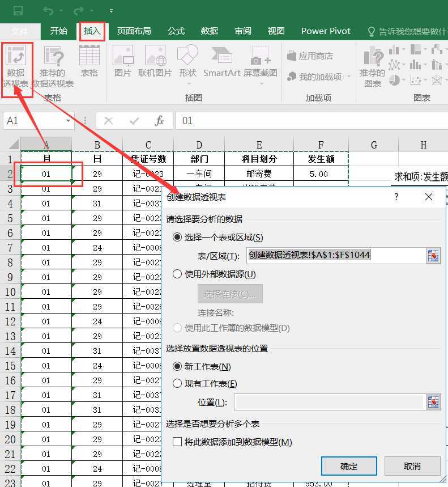Click the Undo icon

click(48, 11)
